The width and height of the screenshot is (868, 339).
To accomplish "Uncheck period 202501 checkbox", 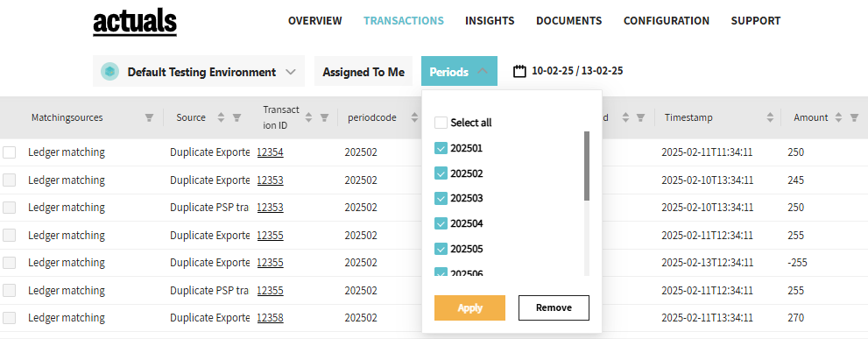I will [x=441, y=148].
